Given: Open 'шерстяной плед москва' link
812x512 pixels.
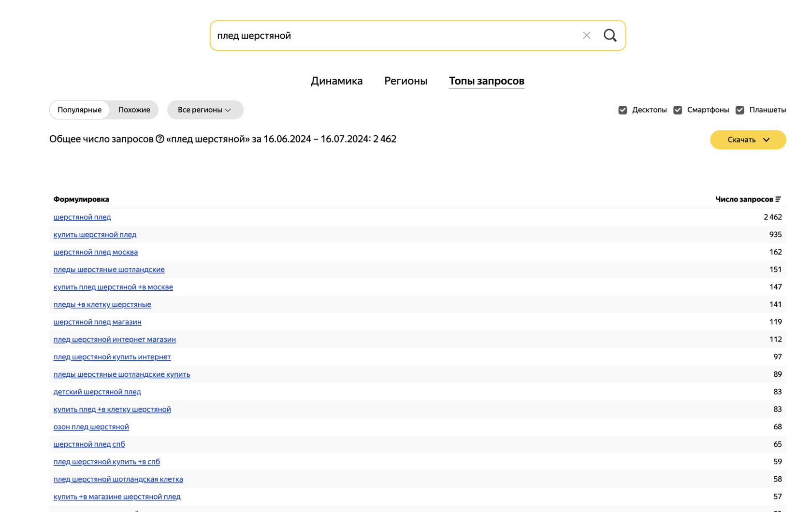Looking at the screenshot, I should (x=96, y=252).
